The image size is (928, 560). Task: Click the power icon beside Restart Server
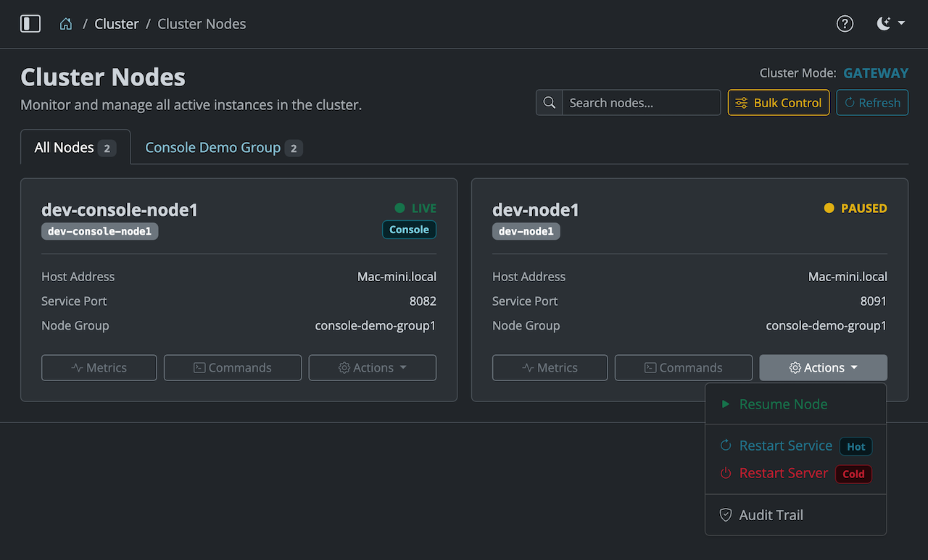725,473
